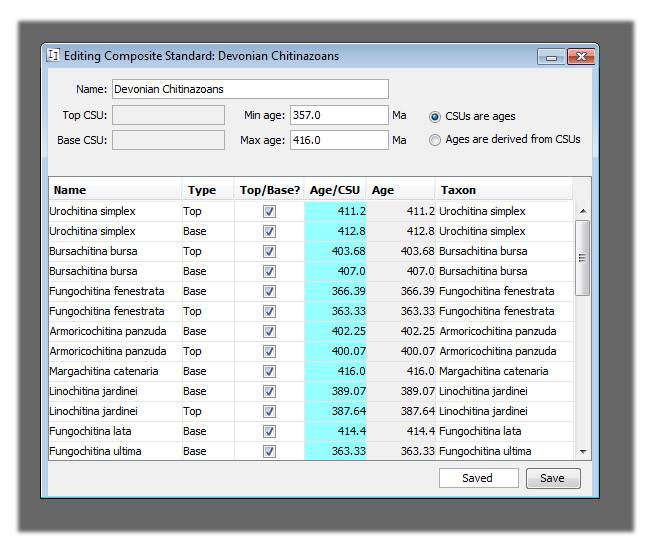Click Type cell of Linochitina jardinei Top row
Screen dimensions: 652x550
(x=208, y=411)
